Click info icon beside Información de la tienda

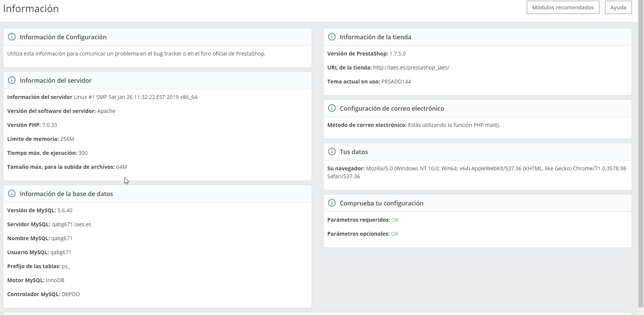(332, 37)
